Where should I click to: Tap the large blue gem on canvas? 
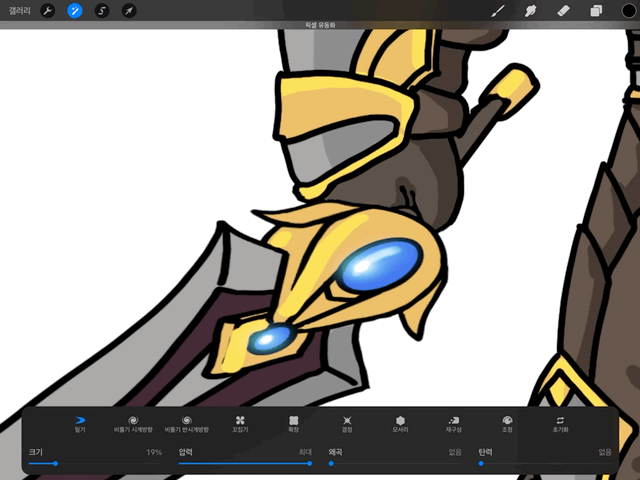click(379, 264)
